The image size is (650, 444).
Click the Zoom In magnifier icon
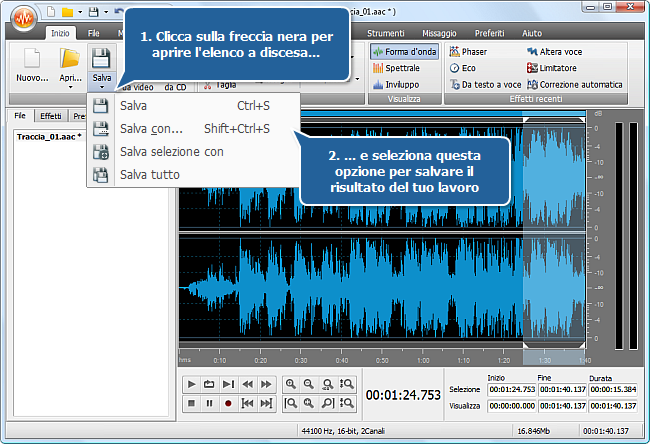coord(290,383)
